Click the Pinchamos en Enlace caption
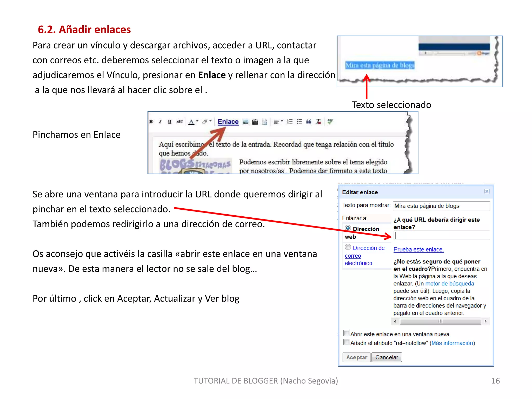Image resolution: width=532 pixels, height=399 pixels. click(77, 135)
